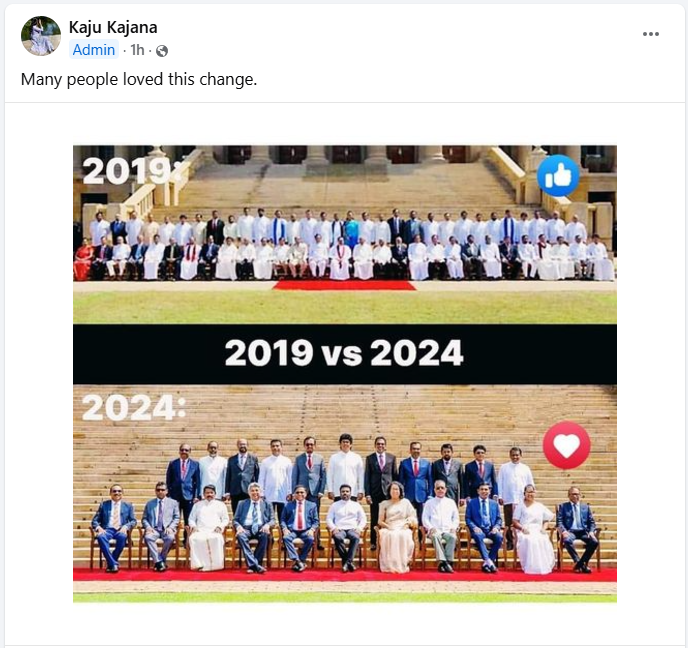This screenshot has width=688, height=648.
Task: Open the 2024 group photo
Action: tap(344, 493)
